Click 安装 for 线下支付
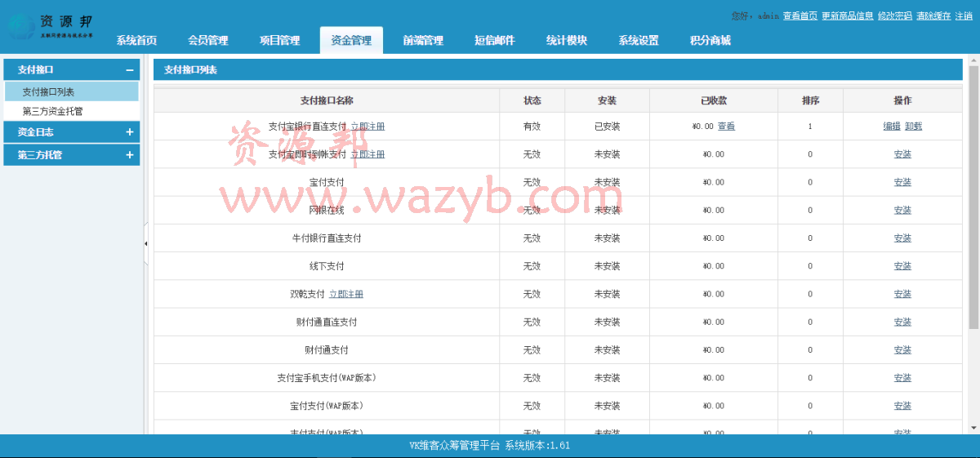The image size is (980, 458). coord(902,266)
